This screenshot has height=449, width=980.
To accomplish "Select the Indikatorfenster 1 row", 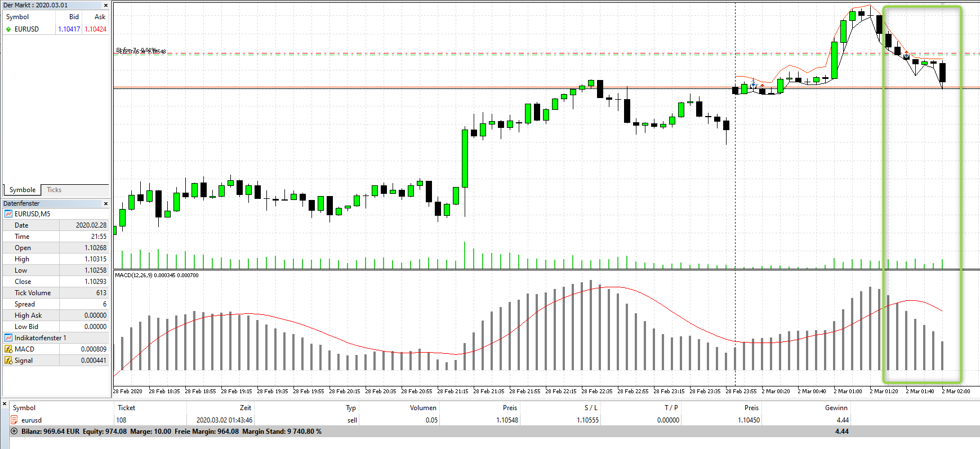I will click(56, 338).
